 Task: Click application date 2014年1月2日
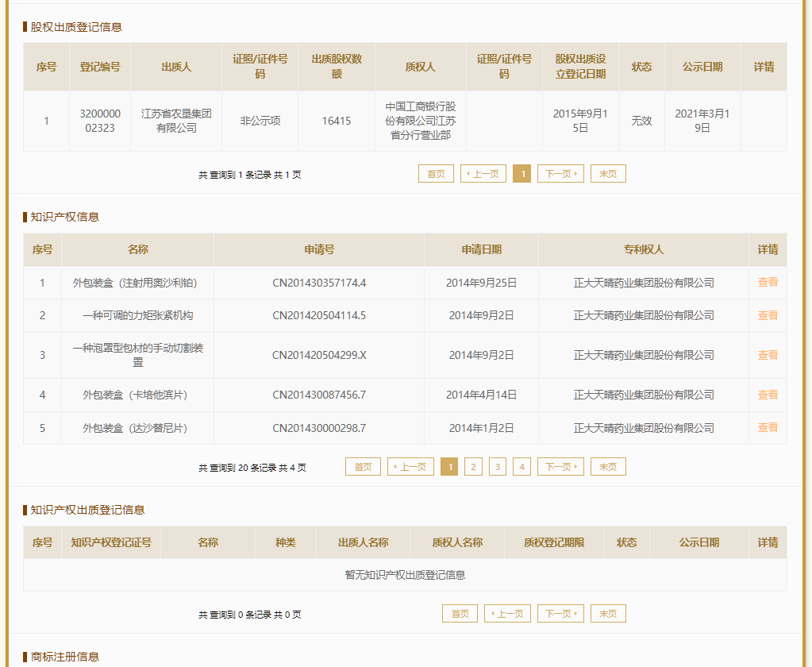(x=482, y=428)
